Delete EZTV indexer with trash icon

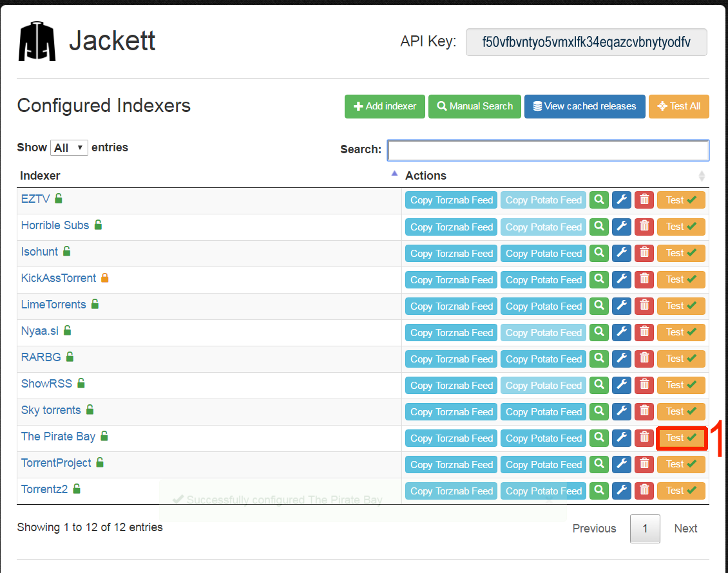644,200
